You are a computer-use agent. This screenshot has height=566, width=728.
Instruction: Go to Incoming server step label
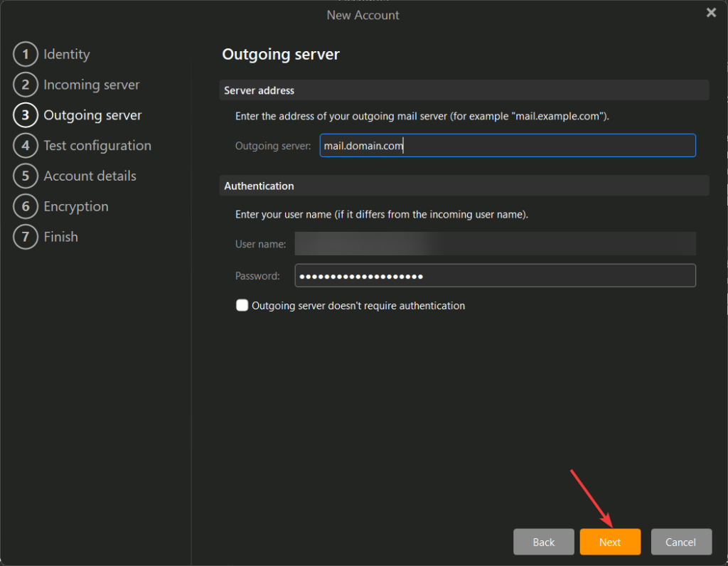[x=92, y=85]
